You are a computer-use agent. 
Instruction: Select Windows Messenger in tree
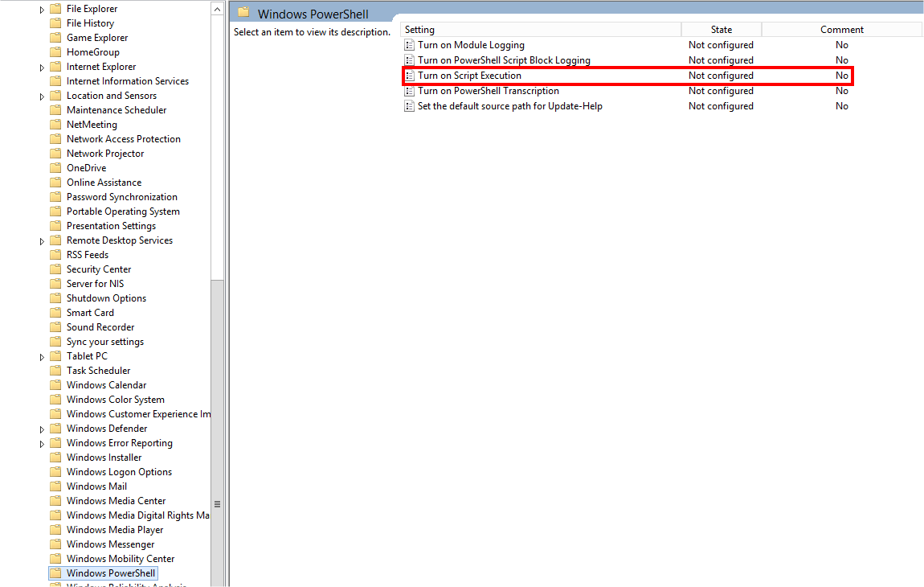click(110, 544)
